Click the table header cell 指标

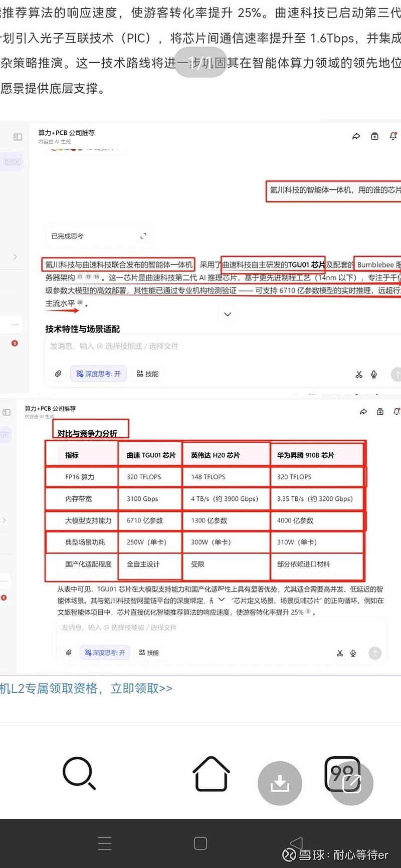72,455
